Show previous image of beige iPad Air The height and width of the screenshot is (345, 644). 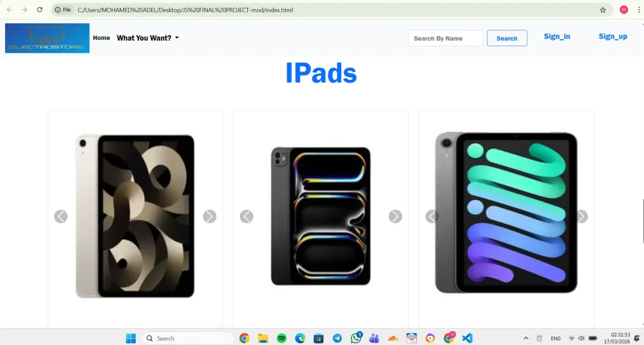click(61, 216)
